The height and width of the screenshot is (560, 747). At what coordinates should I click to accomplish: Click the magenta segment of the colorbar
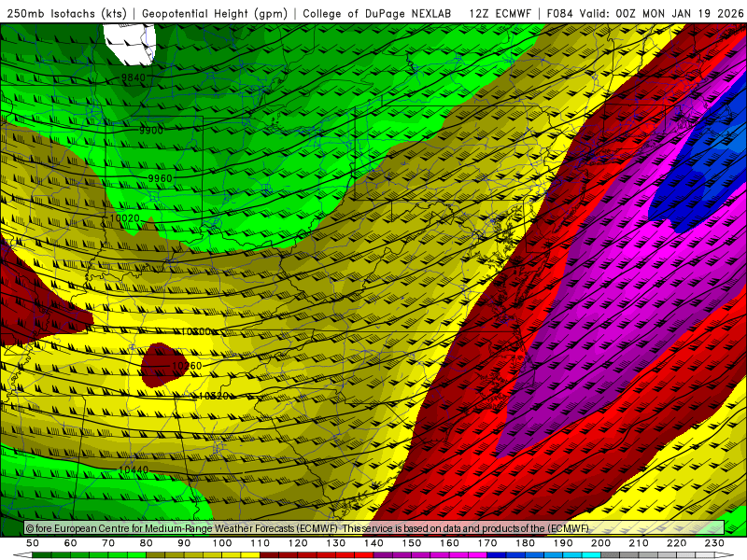point(477,555)
